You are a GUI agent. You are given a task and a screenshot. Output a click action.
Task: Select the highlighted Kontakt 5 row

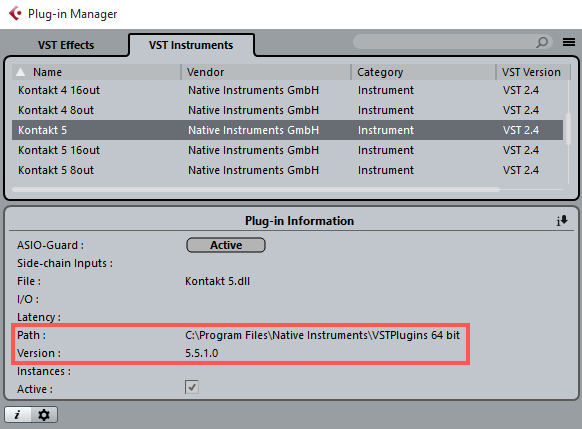[x=288, y=130]
